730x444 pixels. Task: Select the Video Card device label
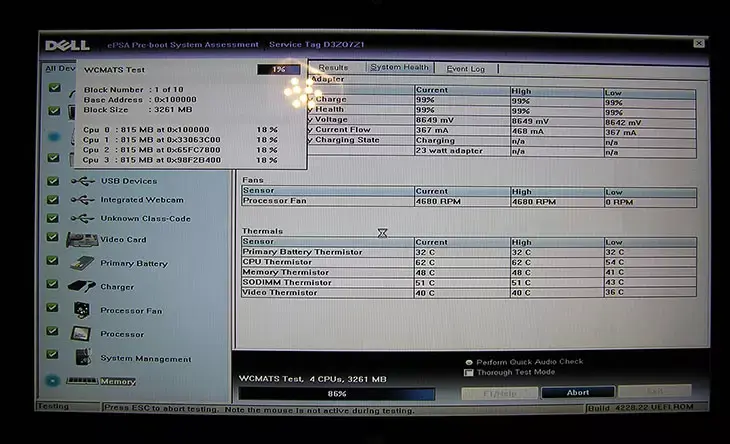point(123,239)
